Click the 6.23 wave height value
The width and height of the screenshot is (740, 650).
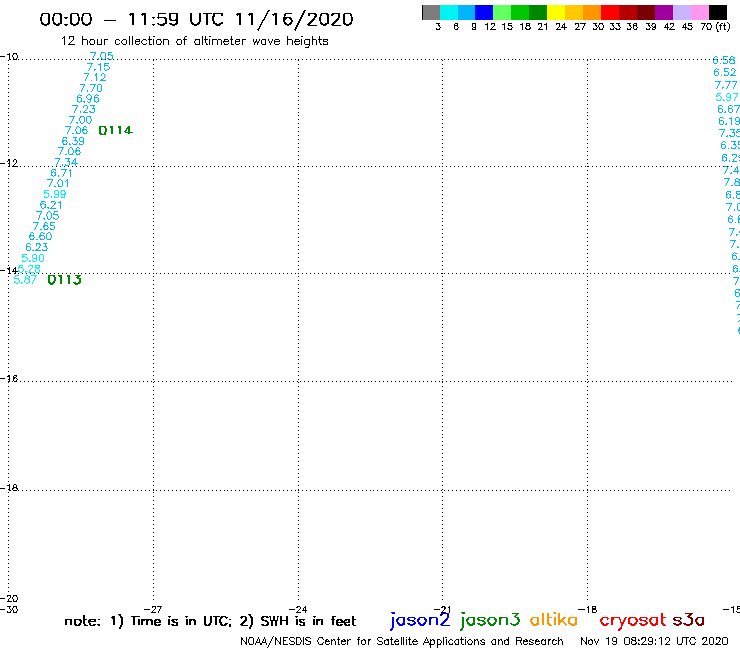pyautogui.click(x=36, y=247)
